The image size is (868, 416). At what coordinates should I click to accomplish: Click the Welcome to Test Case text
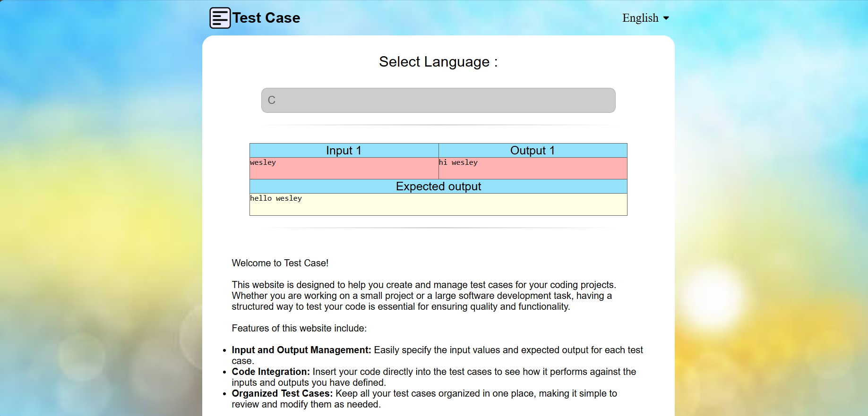(280, 263)
